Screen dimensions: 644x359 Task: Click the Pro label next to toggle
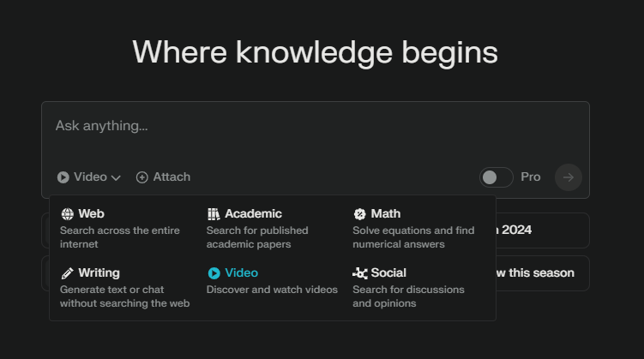point(531,177)
